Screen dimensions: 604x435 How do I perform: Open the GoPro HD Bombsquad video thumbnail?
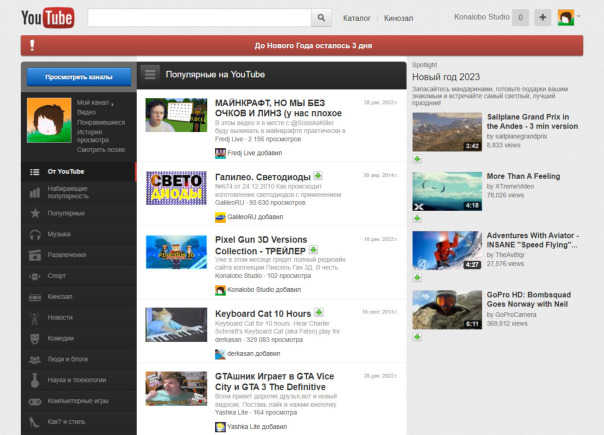pos(446,310)
